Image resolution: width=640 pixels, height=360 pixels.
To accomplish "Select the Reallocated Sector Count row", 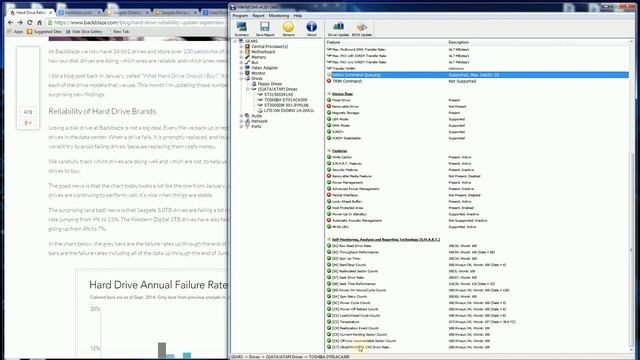I will (478, 271).
